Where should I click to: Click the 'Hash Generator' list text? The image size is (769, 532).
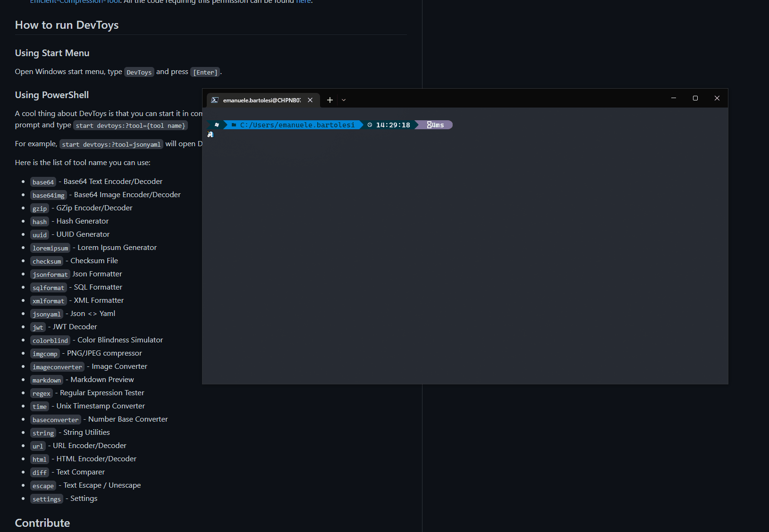tap(83, 221)
